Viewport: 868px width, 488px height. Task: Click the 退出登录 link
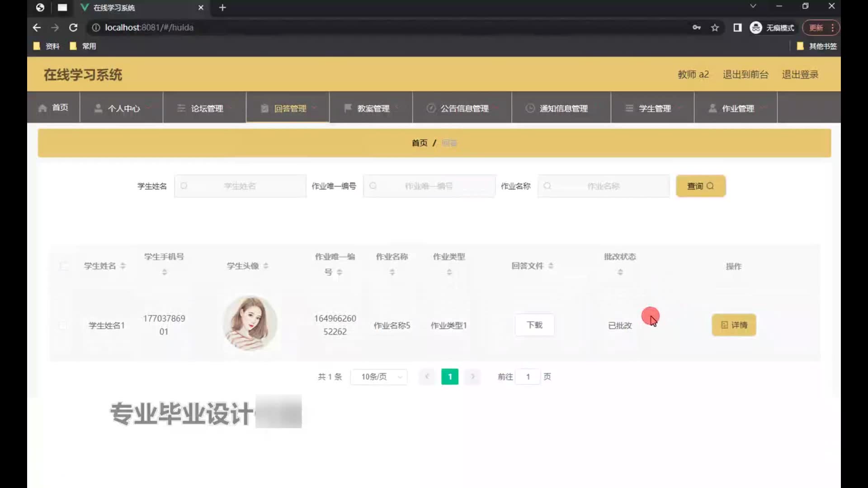tap(800, 74)
